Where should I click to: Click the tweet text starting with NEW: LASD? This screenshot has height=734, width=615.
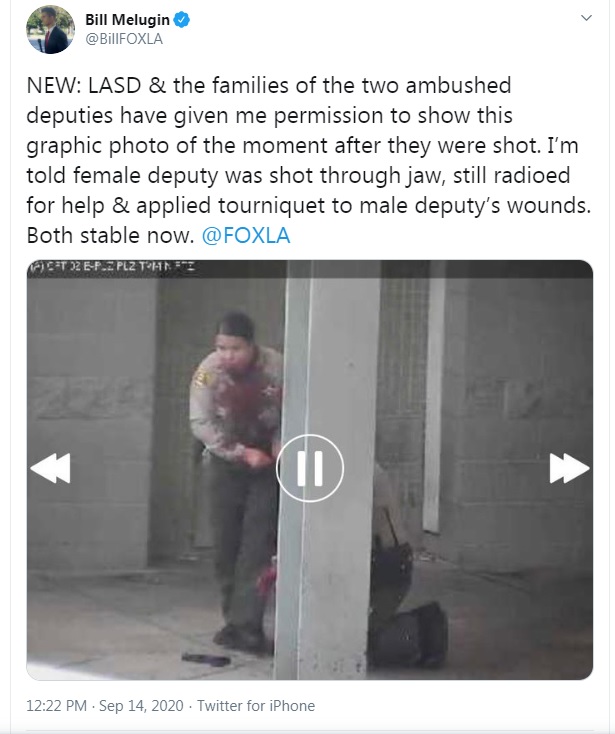coord(309,160)
